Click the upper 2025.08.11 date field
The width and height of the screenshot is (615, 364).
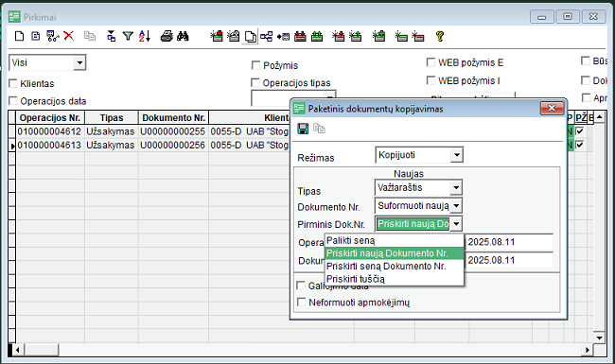click(509, 242)
